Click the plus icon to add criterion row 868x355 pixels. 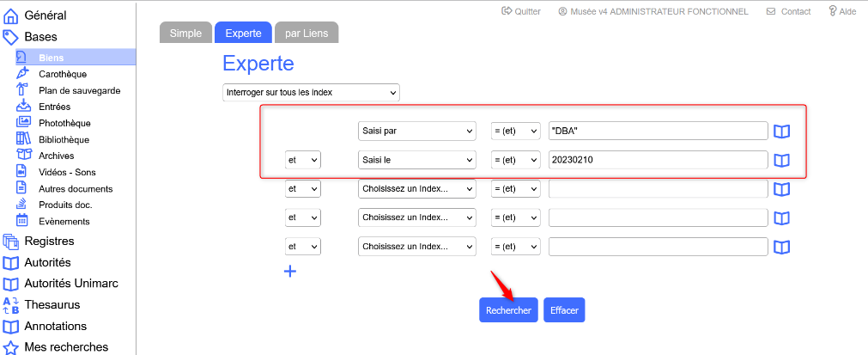coord(290,272)
